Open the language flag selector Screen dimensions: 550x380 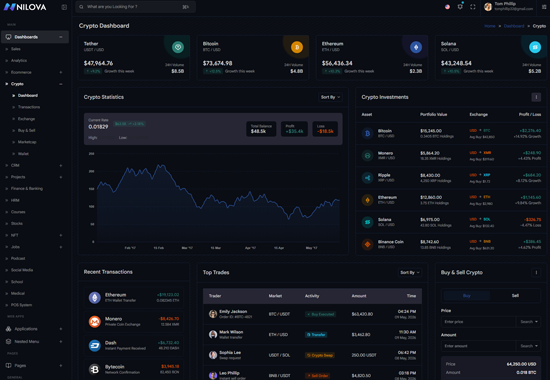pos(447,7)
